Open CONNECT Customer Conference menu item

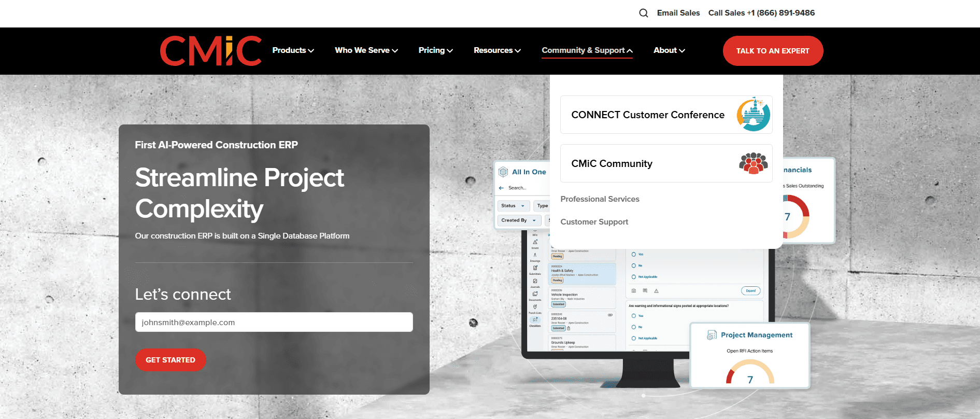[666, 115]
